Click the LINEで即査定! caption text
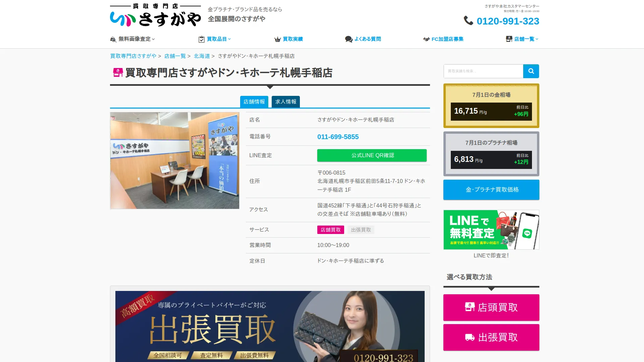Image resolution: width=644 pixels, height=362 pixels. click(491, 255)
